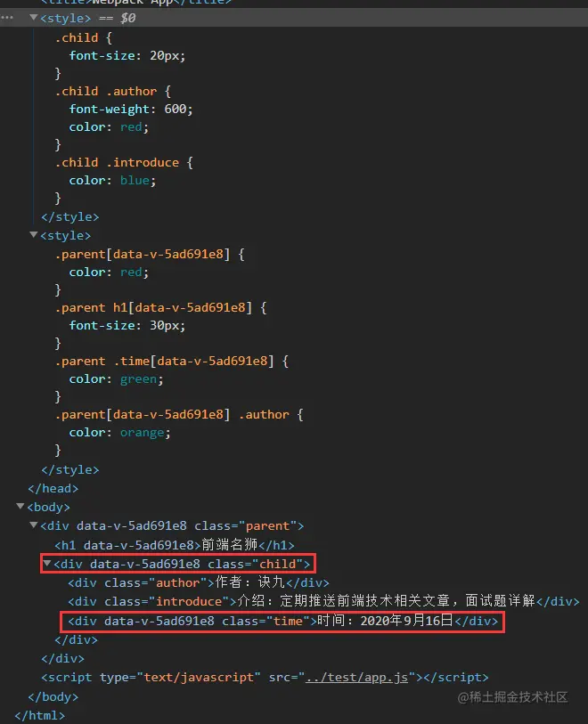This screenshot has height=724, width=588.
Task: Click the color blue declaration
Action: tap(112, 181)
